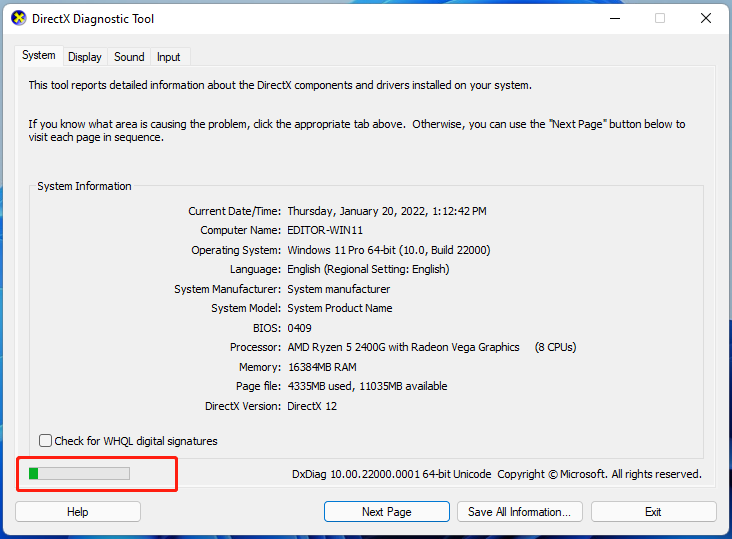Click the System Product Name model value
The image size is (732, 539).
pyautogui.click(x=340, y=308)
